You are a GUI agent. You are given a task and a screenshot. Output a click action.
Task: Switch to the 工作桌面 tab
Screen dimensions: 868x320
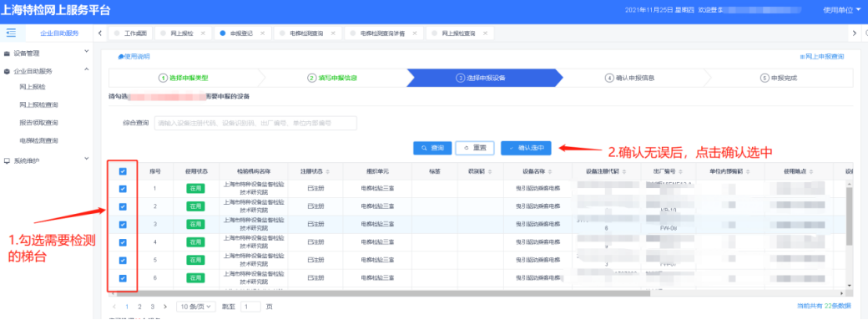[x=130, y=33]
